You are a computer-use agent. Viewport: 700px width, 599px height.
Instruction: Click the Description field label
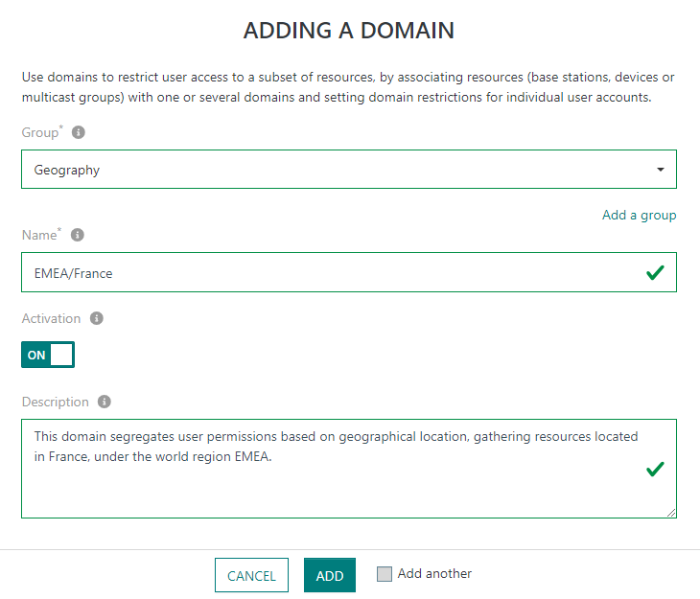click(55, 403)
